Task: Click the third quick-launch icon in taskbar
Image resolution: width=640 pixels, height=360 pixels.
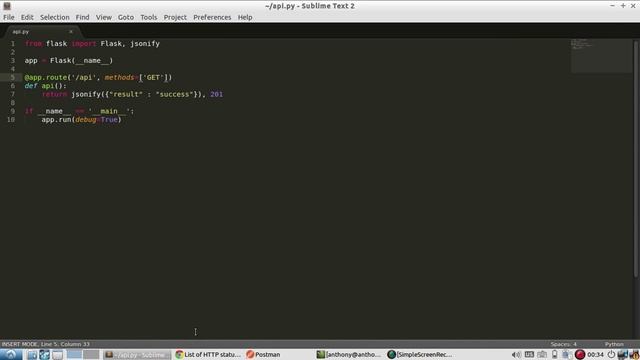Action: coord(58,355)
